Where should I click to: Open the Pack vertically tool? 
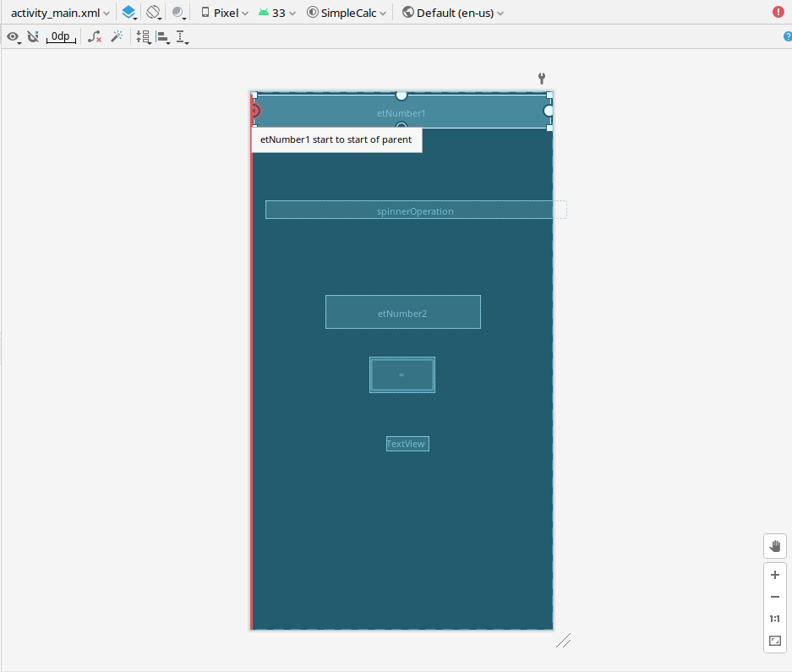tap(144, 36)
